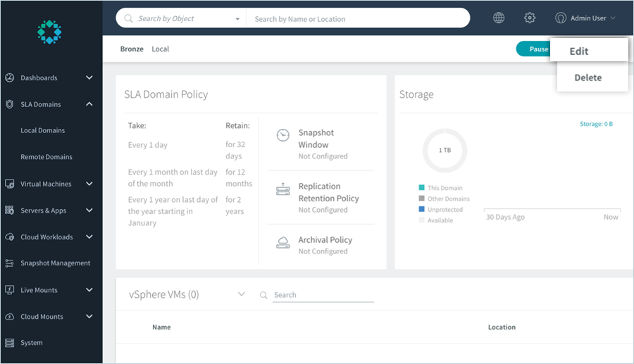
Task: Click the Rubrik logo icon
Action: tap(49, 32)
